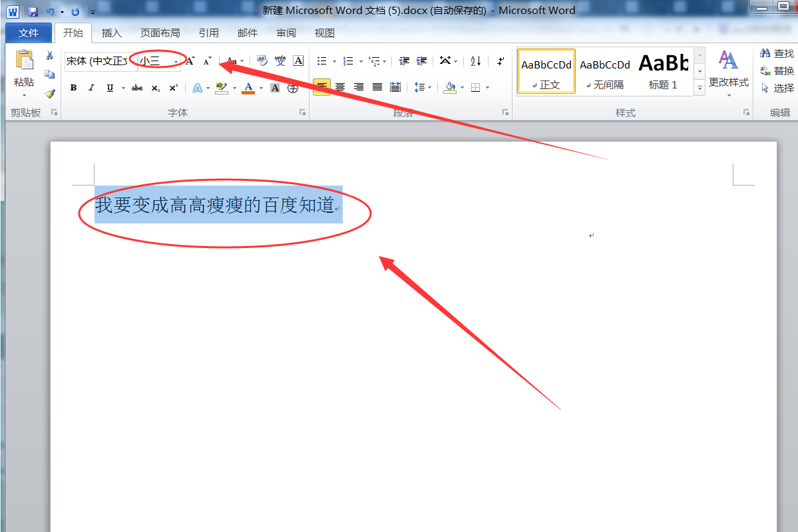Toggle Bold formatting

click(x=73, y=88)
